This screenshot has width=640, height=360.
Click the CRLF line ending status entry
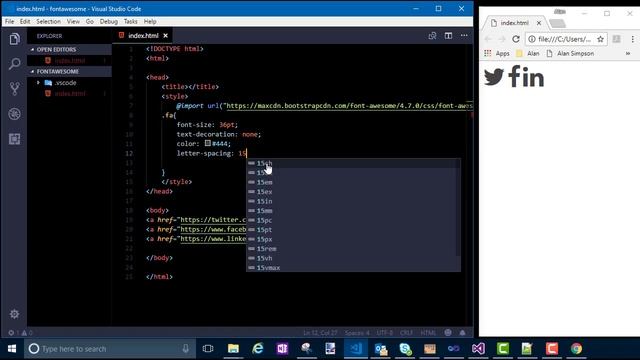(x=406, y=333)
